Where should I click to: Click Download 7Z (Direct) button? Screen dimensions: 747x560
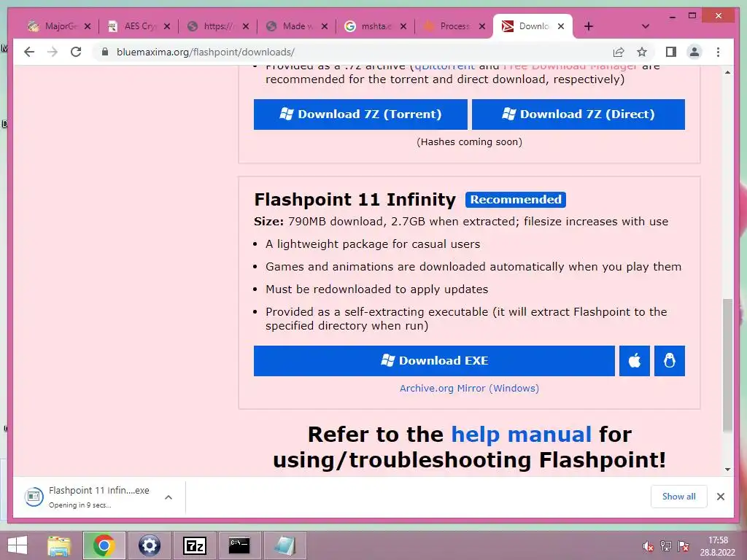(578, 114)
